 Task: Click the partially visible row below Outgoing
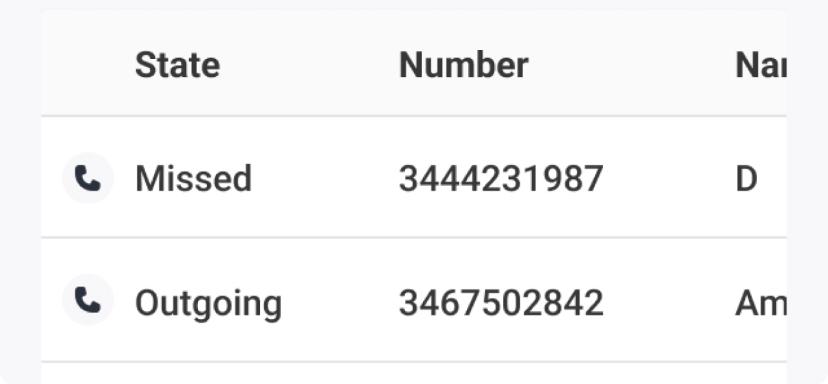[414, 373]
